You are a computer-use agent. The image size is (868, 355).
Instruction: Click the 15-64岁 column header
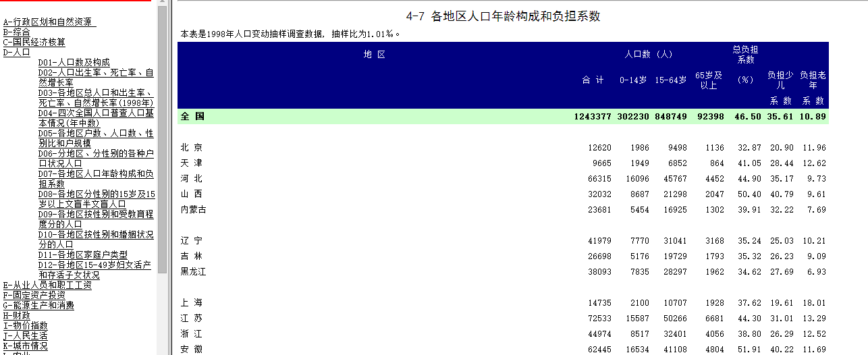(670, 80)
